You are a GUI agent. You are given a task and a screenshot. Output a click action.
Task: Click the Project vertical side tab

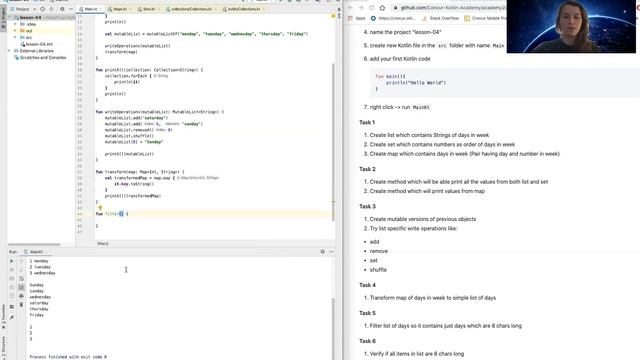[x=3, y=19]
